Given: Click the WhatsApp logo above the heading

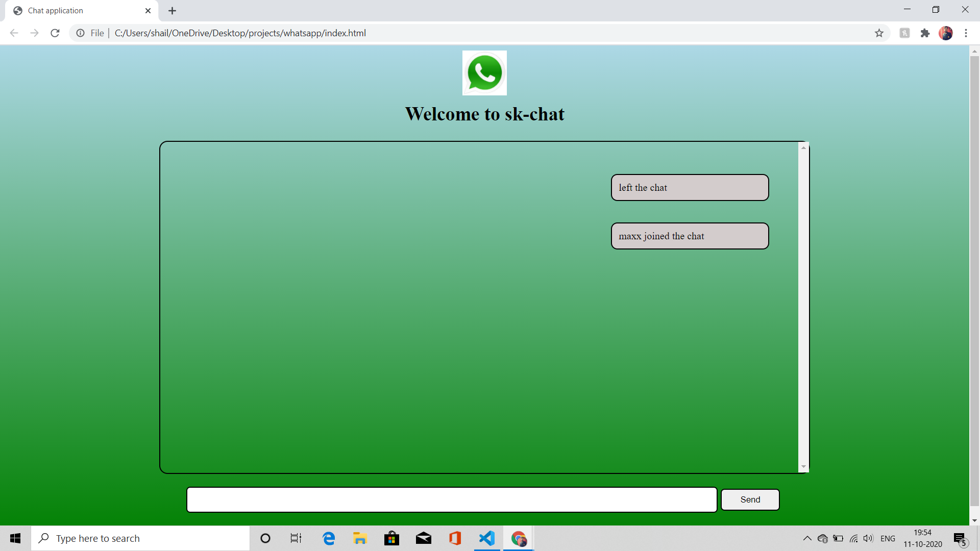Looking at the screenshot, I should pos(484,73).
